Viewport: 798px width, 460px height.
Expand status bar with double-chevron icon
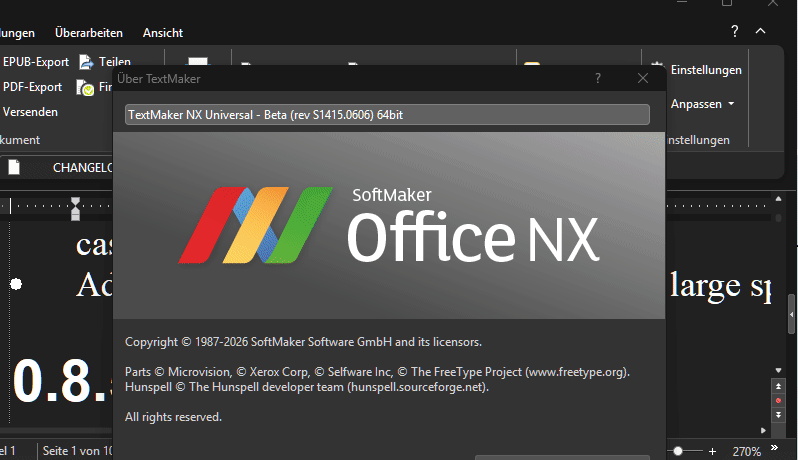point(774,448)
